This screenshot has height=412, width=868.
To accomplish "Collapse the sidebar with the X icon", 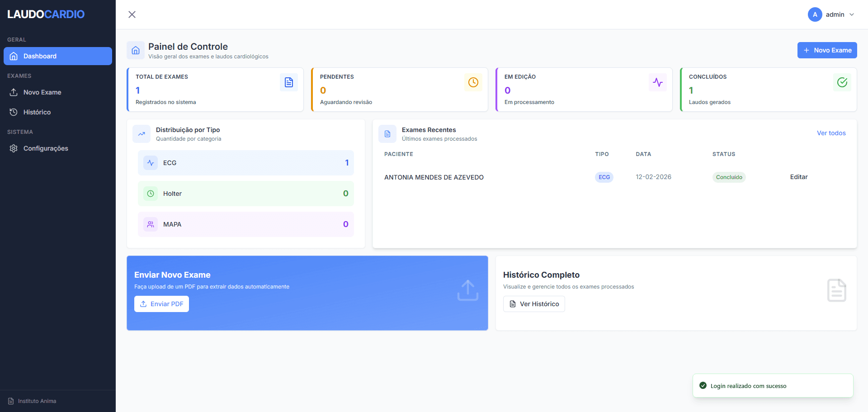I will pyautogui.click(x=132, y=14).
